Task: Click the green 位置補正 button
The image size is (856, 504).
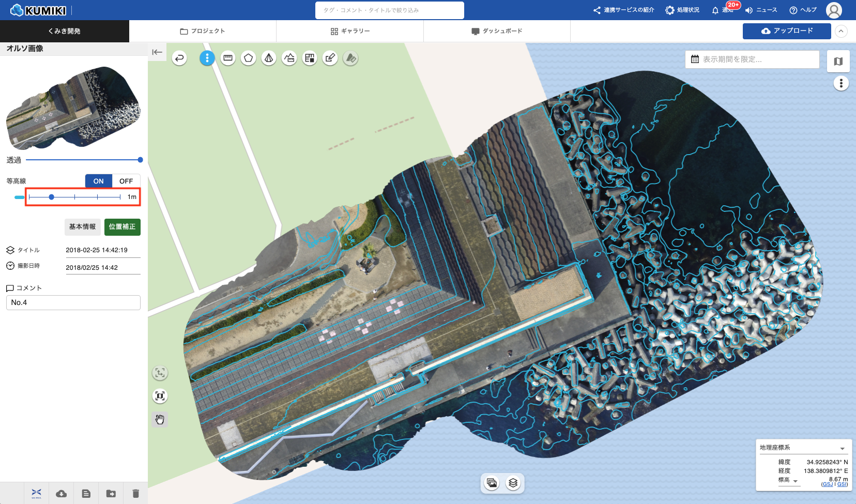Action: 122,227
